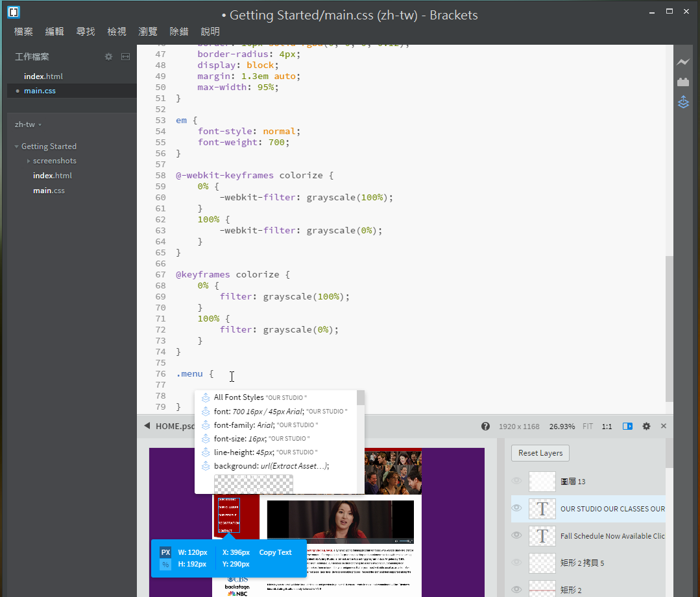Toggle the blue layers panel view icon
Screen dimensions: 700x597
point(627,427)
